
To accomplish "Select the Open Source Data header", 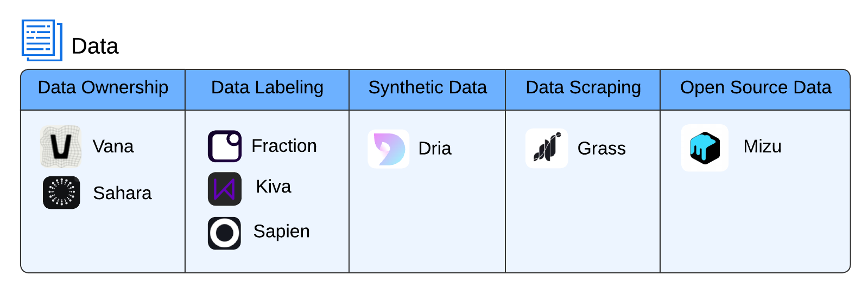I will click(756, 88).
